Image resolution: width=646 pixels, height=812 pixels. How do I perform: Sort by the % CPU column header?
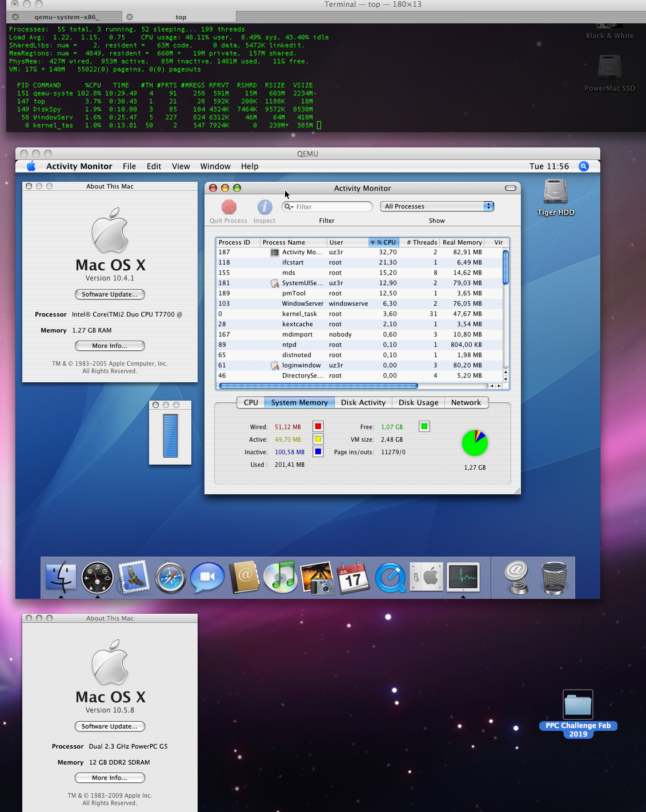click(x=383, y=242)
